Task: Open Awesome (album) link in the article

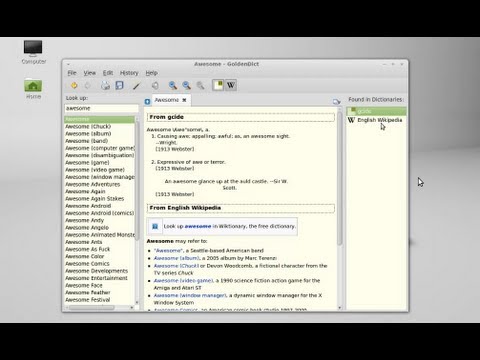Action: pyautogui.click(x=176, y=258)
